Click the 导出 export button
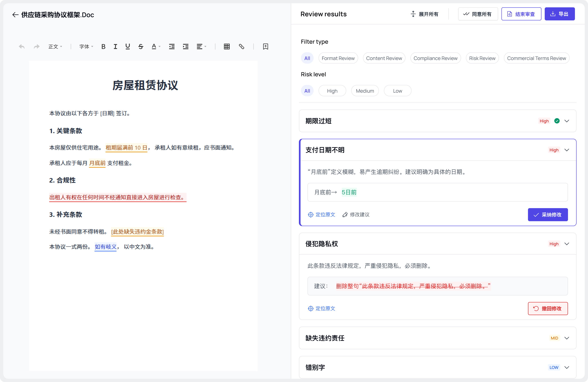 pos(560,14)
